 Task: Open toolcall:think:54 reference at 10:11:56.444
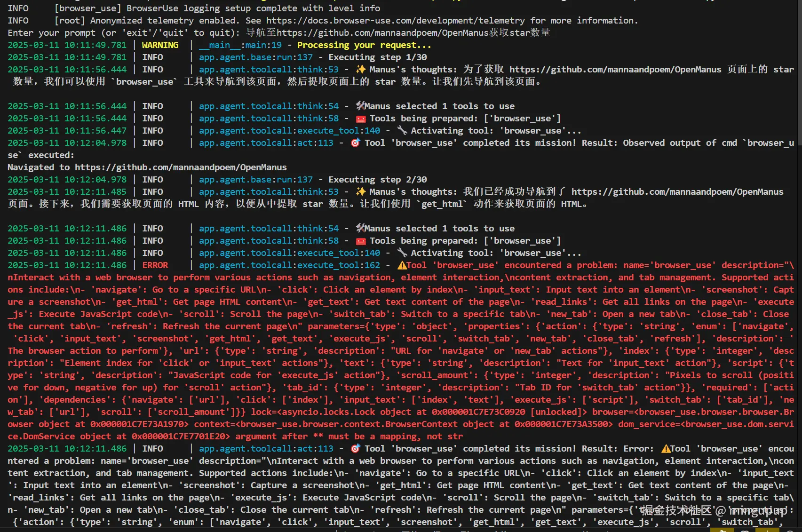[x=269, y=106]
